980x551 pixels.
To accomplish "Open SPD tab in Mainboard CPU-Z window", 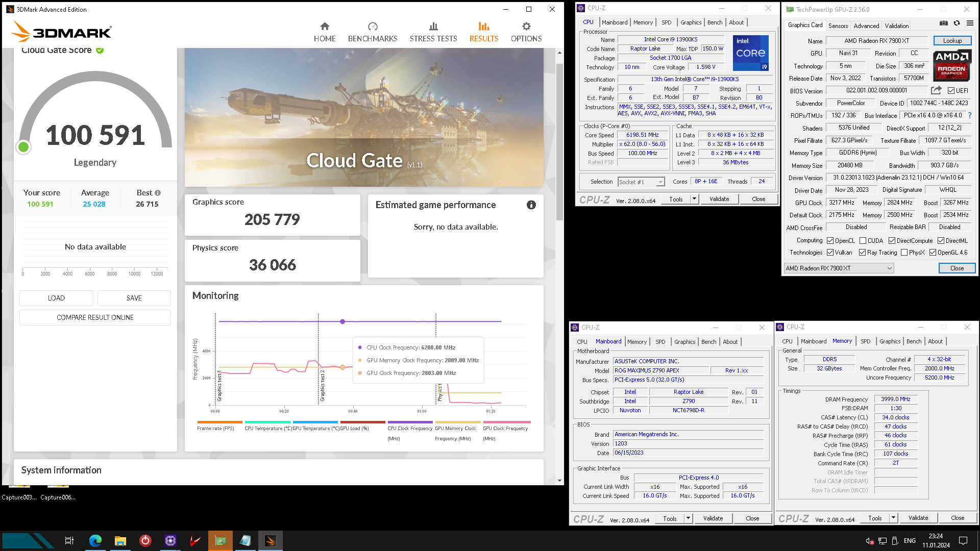I will click(660, 342).
